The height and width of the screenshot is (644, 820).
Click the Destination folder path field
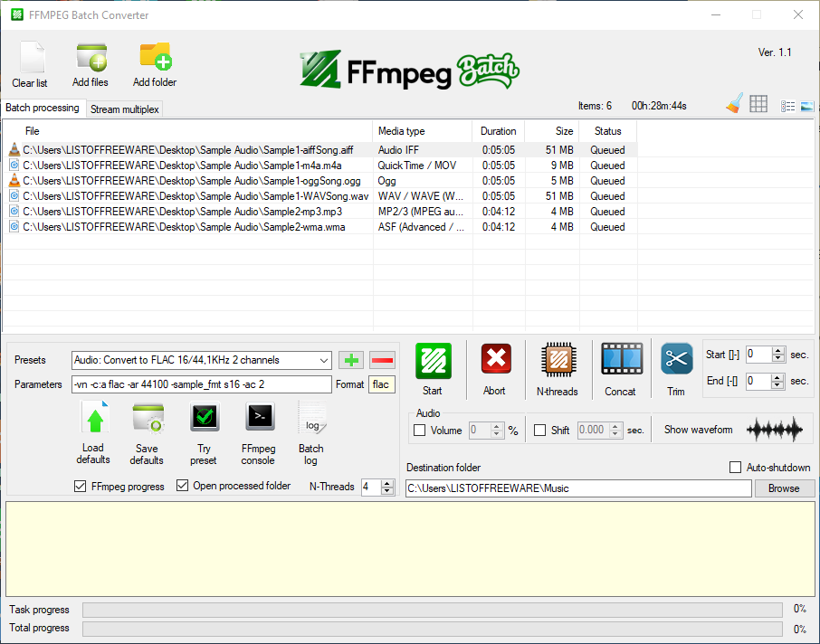(578, 488)
